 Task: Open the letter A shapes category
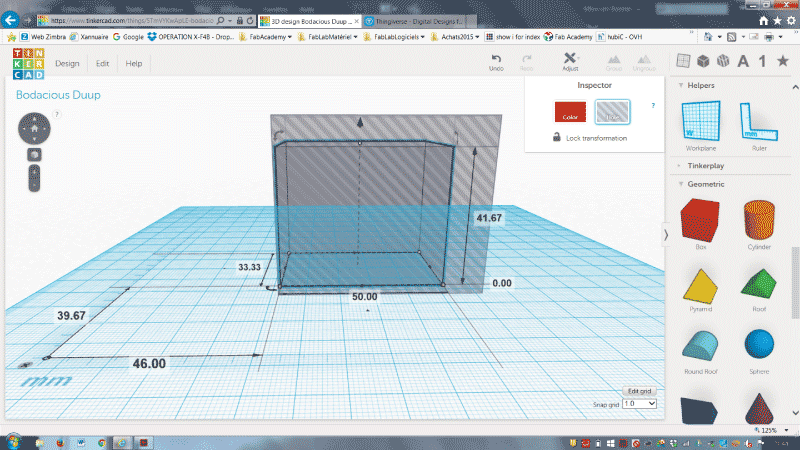tap(743, 61)
